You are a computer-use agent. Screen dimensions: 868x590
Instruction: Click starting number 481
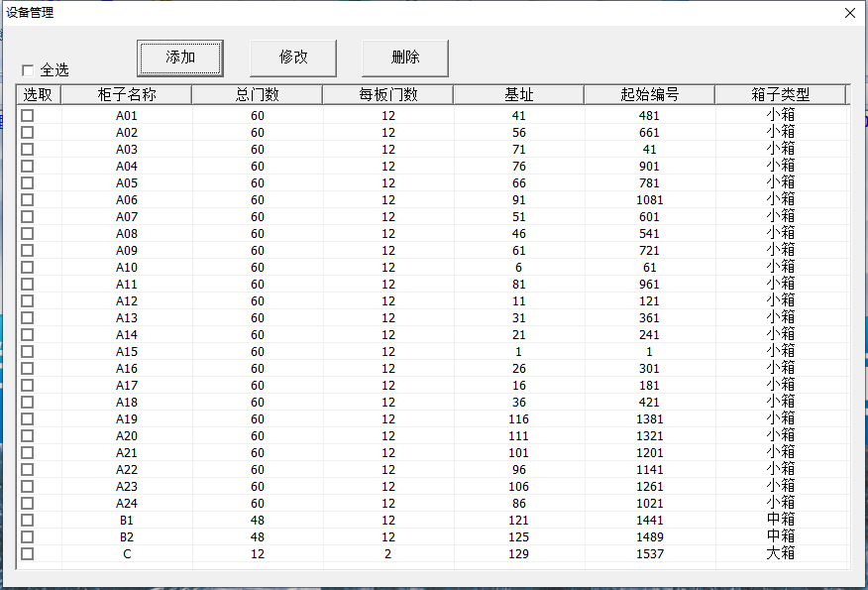point(649,116)
